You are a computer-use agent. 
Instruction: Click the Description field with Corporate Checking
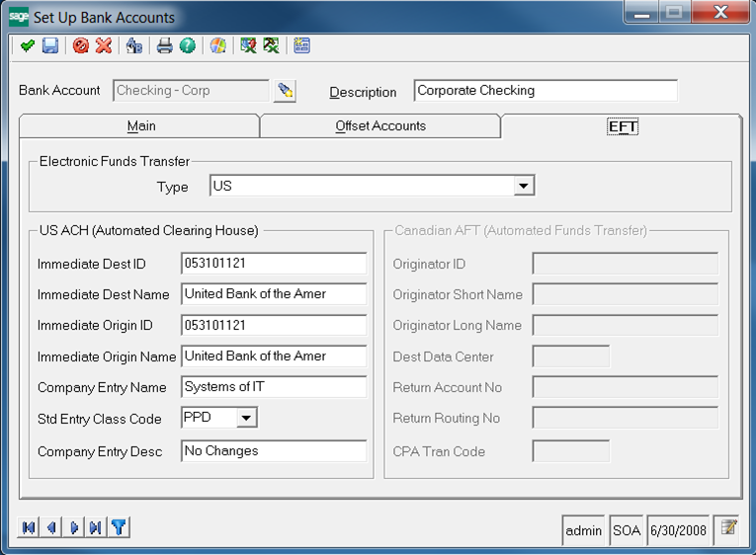pyautogui.click(x=546, y=91)
